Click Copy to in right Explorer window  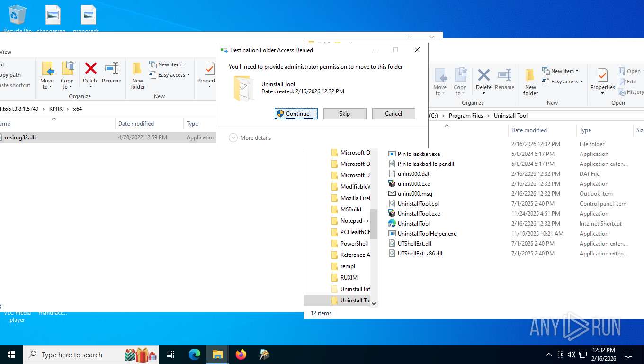coord(460,82)
